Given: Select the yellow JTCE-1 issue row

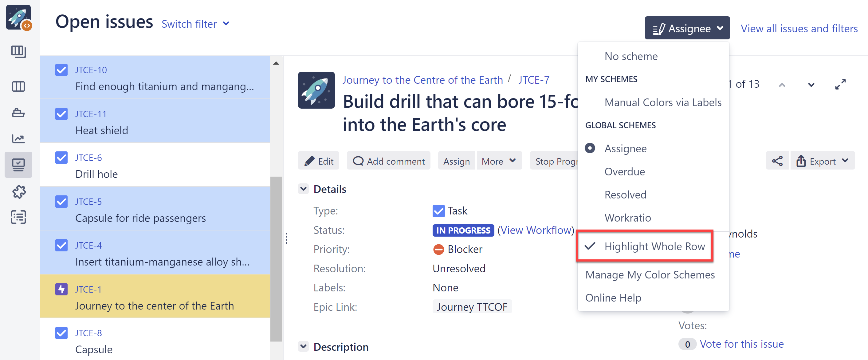Looking at the screenshot, I should pos(154,297).
